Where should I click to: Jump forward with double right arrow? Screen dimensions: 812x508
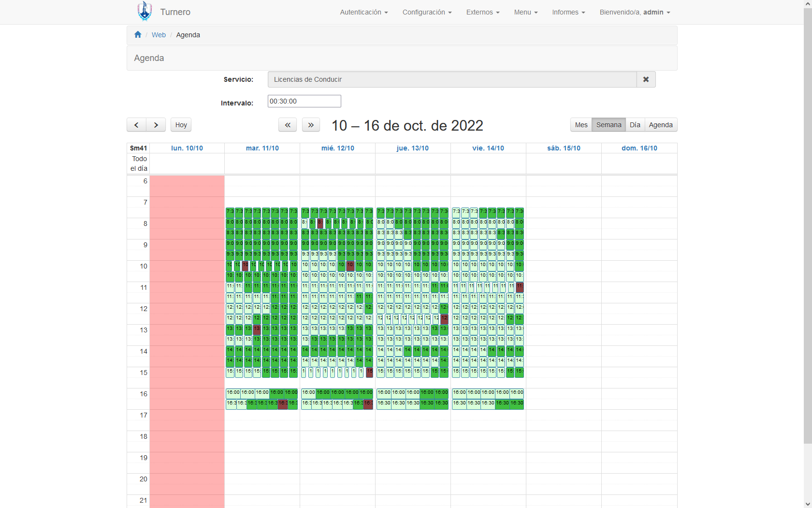[311, 125]
